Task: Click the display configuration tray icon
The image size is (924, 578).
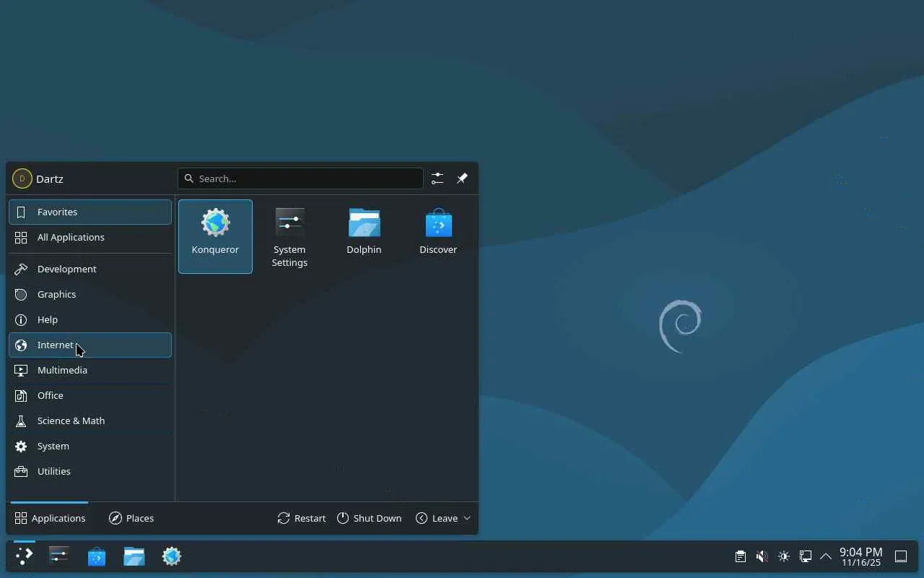Action: click(x=806, y=556)
